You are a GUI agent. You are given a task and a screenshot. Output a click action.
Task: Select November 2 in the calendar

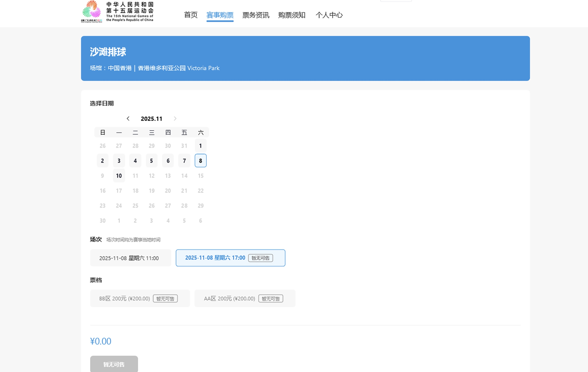coord(103,161)
